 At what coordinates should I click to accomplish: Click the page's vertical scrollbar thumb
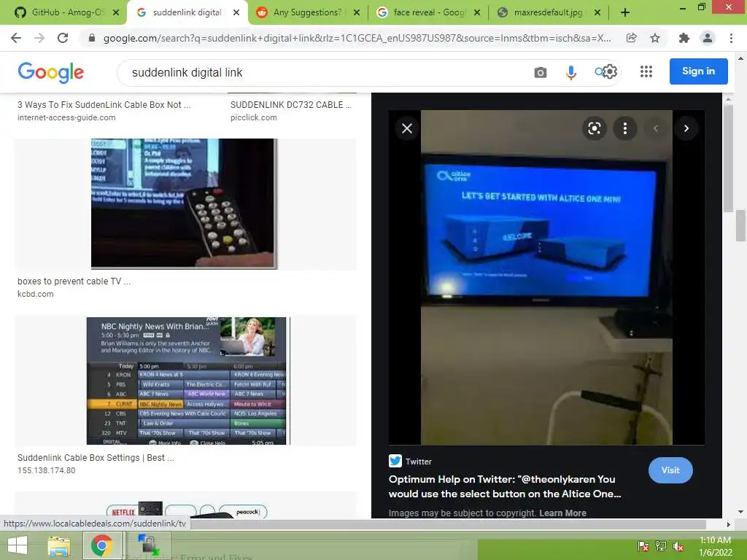tap(740, 226)
